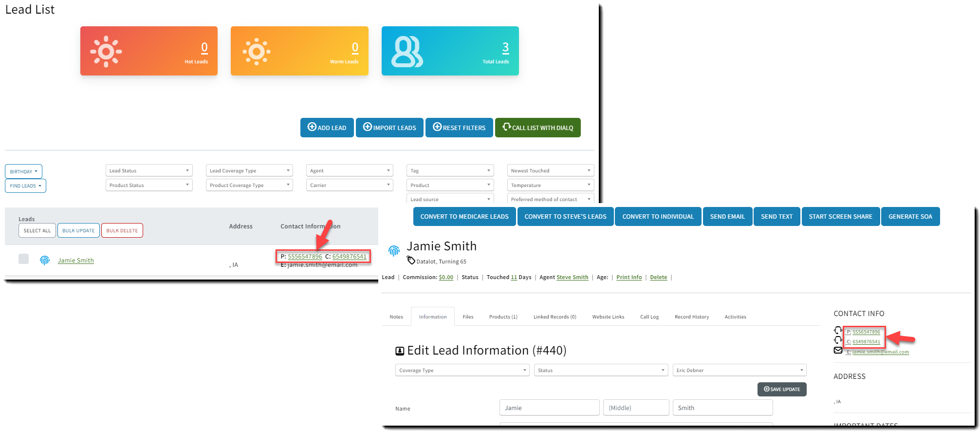Expand Preferred method of contact dropdown

click(x=551, y=199)
